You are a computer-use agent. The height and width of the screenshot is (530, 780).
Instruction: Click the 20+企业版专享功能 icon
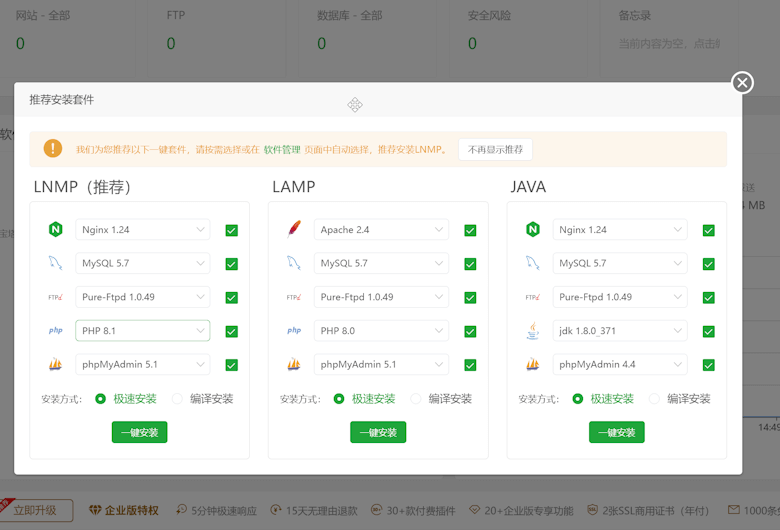coord(475,510)
